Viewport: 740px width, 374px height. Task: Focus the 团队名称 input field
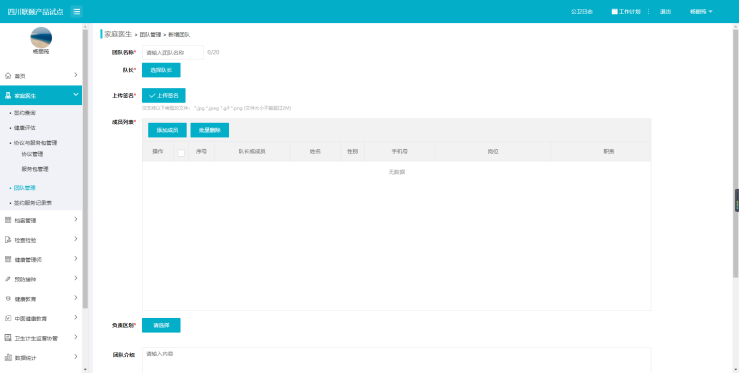173,52
